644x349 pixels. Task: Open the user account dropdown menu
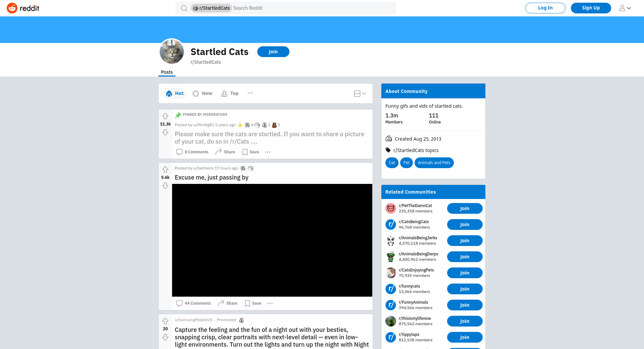(x=625, y=8)
